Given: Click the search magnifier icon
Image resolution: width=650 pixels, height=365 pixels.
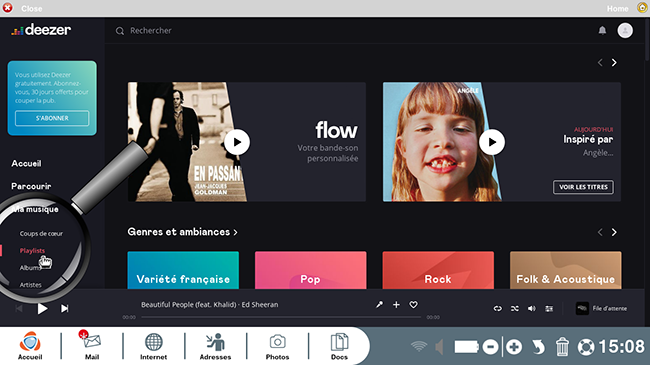Looking at the screenshot, I should point(120,31).
